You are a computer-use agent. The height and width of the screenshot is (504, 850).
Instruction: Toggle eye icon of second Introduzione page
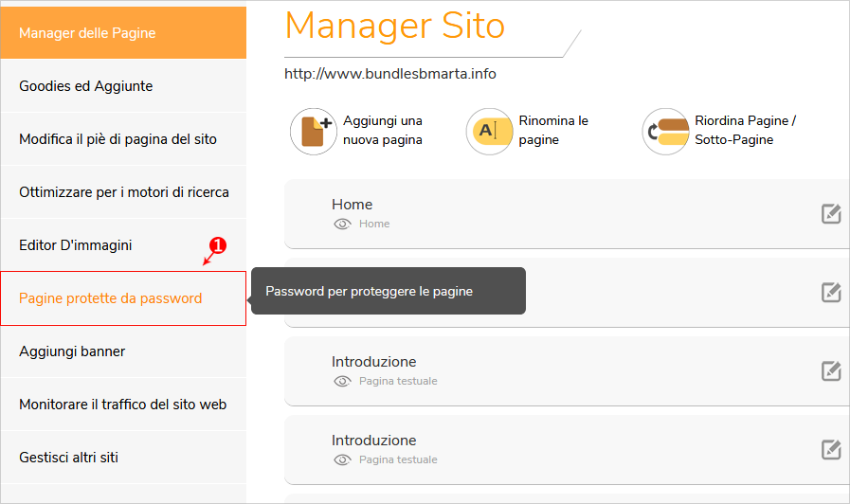342,459
